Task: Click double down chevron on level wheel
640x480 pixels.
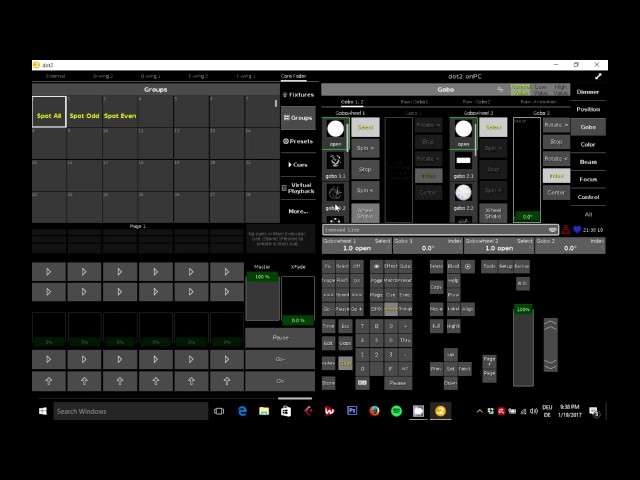Action: (x=551, y=364)
